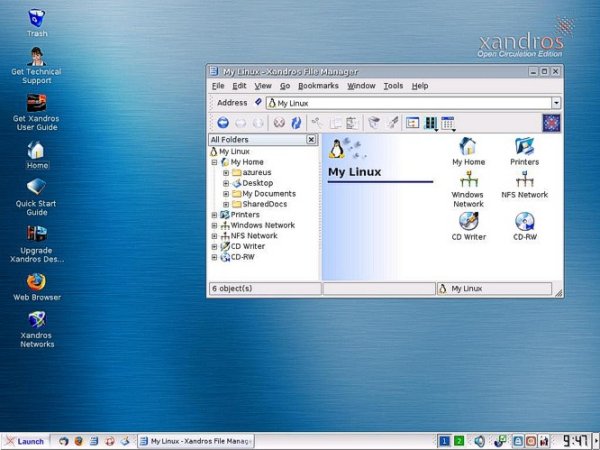This screenshot has width=600, height=450.
Task: Open the Tools menu
Action: 393,86
